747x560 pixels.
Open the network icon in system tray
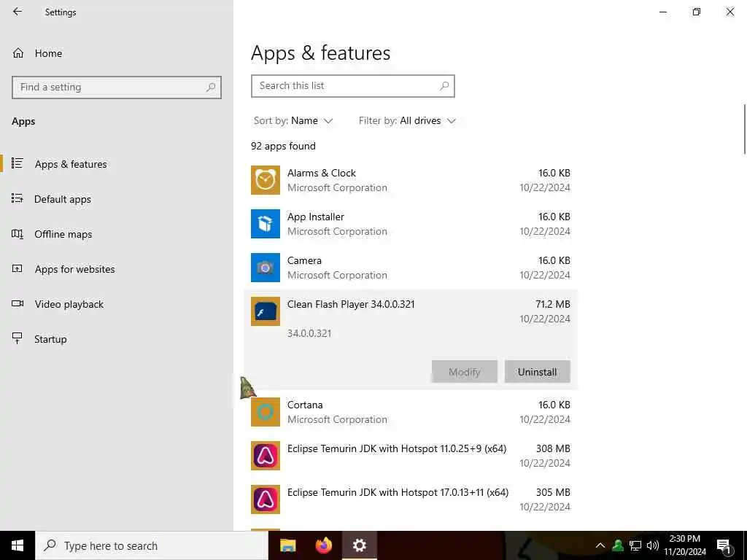tap(635, 545)
